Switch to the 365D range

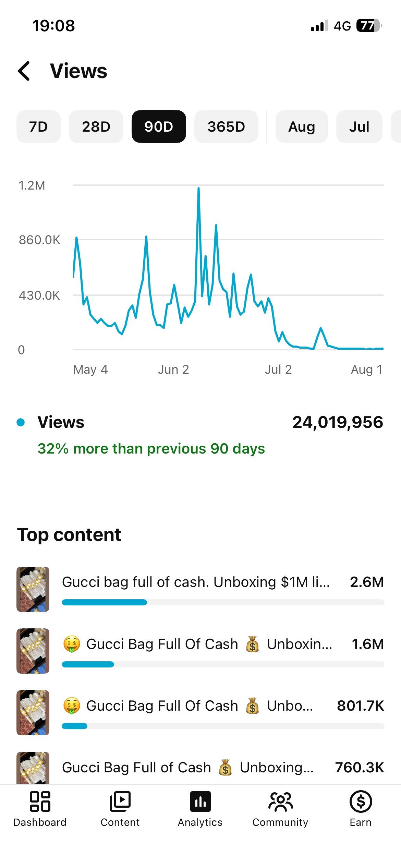(226, 126)
